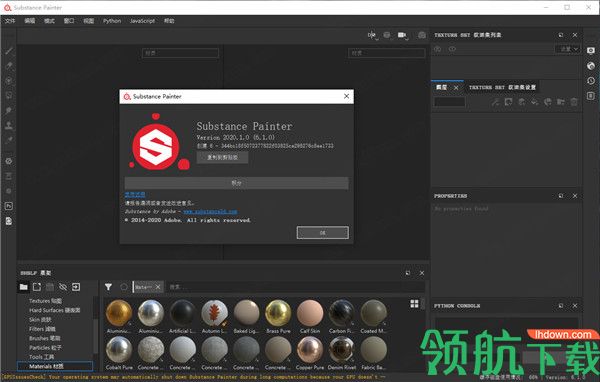Image resolution: width=600 pixels, height=382 pixels.
Task: Select Filters category in Shelf tree
Action: coord(42,329)
